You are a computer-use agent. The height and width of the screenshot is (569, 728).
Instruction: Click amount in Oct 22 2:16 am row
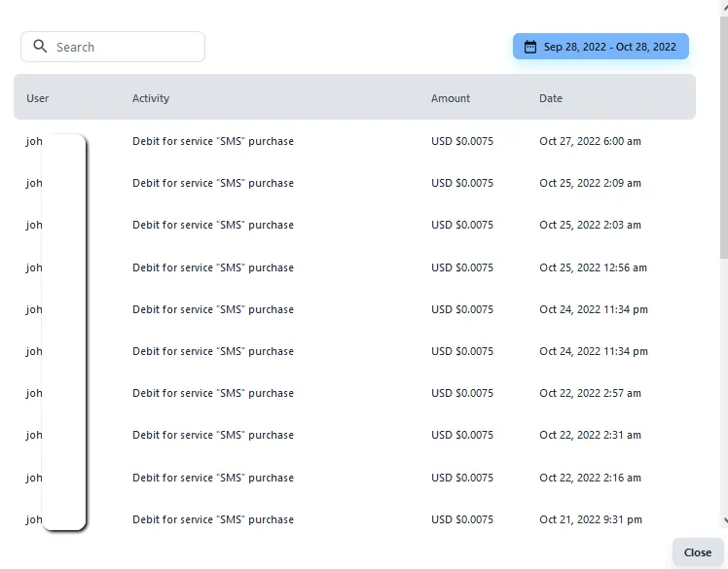[x=462, y=478]
